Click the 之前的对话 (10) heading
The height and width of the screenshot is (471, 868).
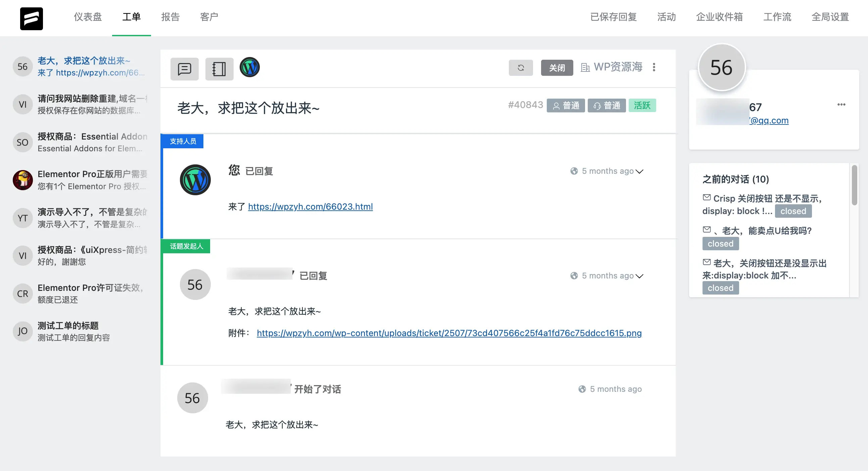735,179
